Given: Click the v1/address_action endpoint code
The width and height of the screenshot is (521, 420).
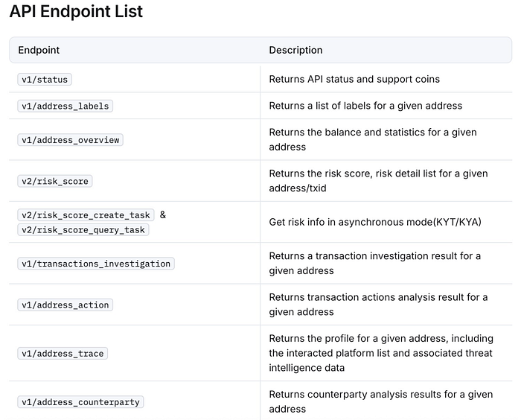Looking at the screenshot, I should pyautogui.click(x=65, y=305).
